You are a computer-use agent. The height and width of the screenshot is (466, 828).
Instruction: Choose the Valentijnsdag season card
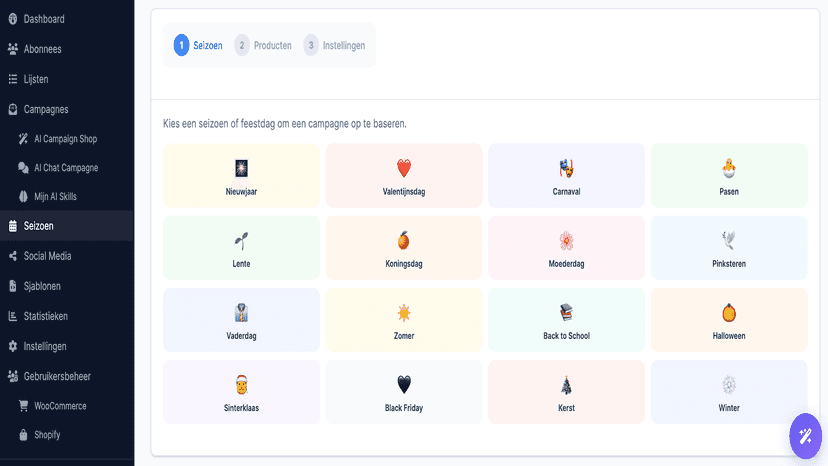coord(404,175)
